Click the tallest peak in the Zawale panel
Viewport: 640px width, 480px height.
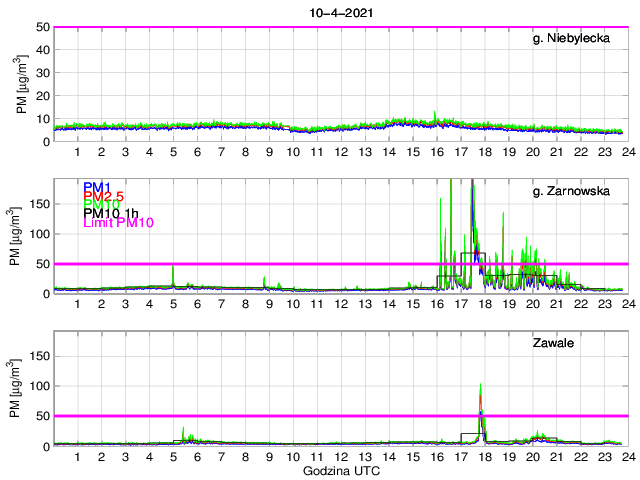481,385
